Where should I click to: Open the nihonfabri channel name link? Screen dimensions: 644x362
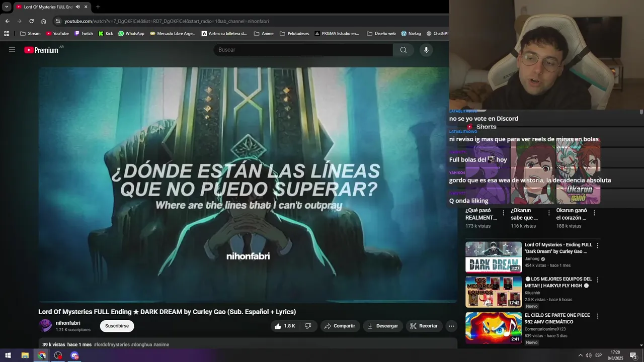pos(68,323)
